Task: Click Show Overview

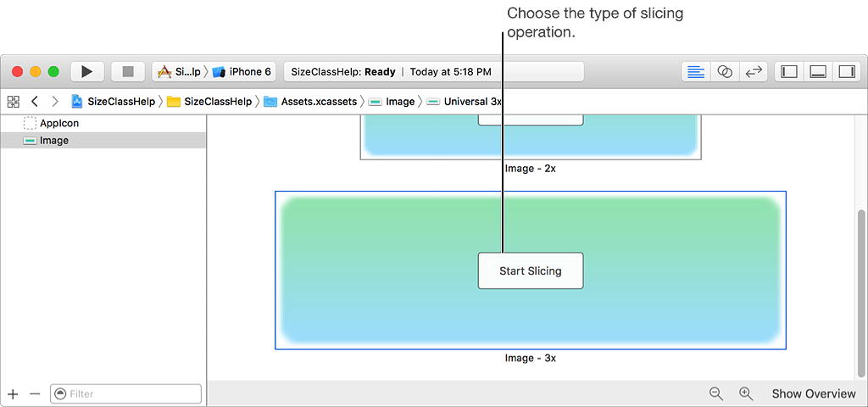Action: (x=814, y=393)
